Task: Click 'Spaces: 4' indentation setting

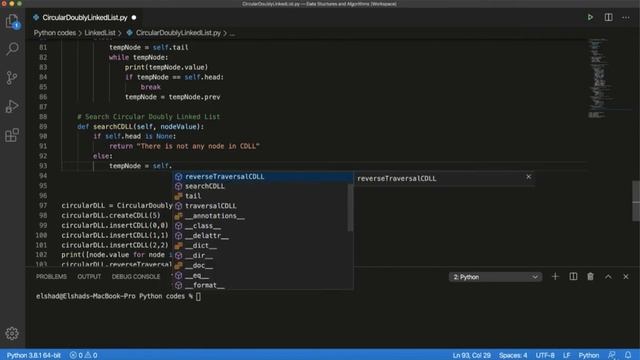Action: pyautogui.click(x=513, y=355)
